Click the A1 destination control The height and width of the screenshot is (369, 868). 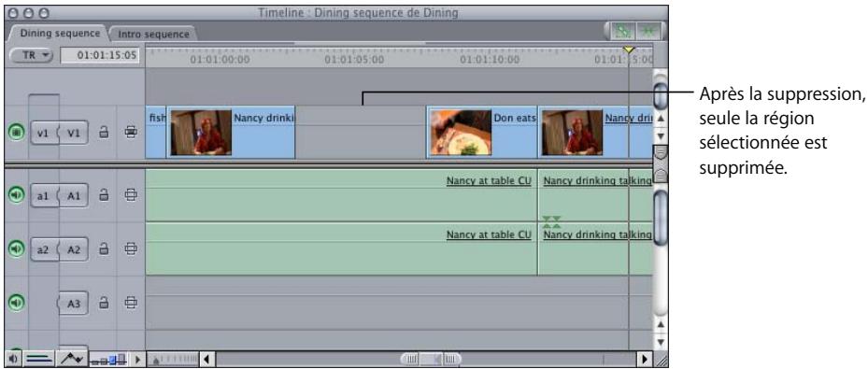coord(74,196)
